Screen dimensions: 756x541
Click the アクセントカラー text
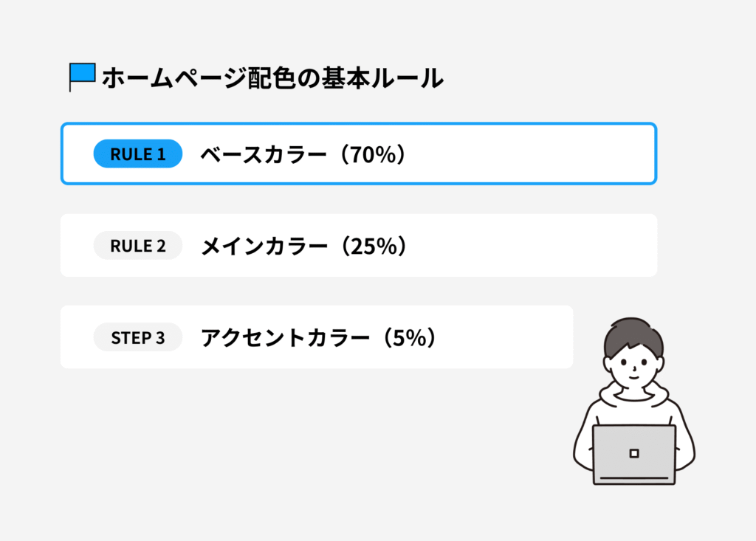click(x=284, y=338)
